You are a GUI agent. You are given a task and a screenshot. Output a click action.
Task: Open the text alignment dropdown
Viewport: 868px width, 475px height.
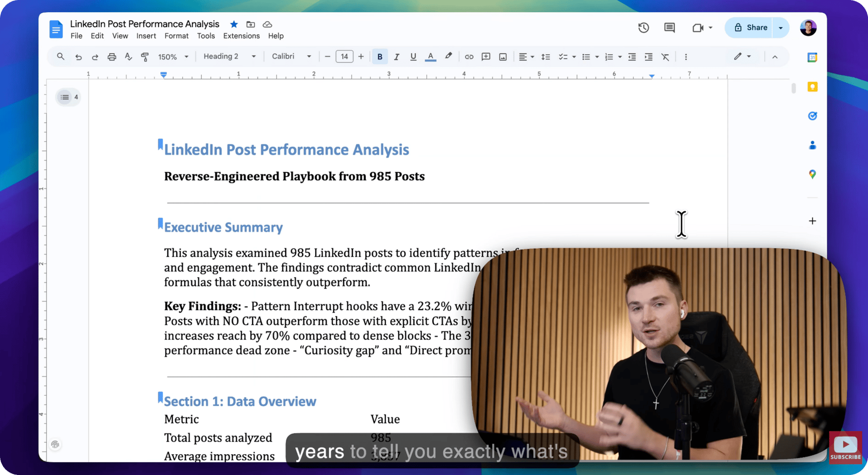pyautogui.click(x=526, y=57)
